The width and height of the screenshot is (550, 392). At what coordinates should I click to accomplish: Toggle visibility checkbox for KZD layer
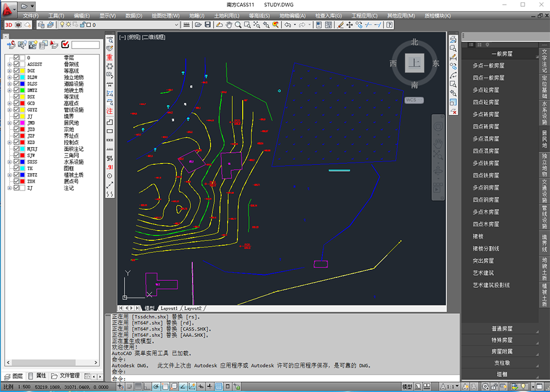click(x=16, y=142)
